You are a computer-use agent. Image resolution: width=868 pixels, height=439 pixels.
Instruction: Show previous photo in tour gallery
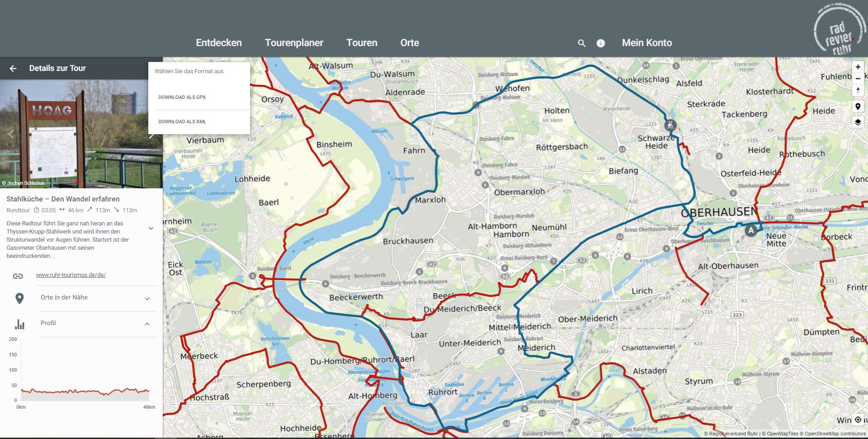pos(11,134)
